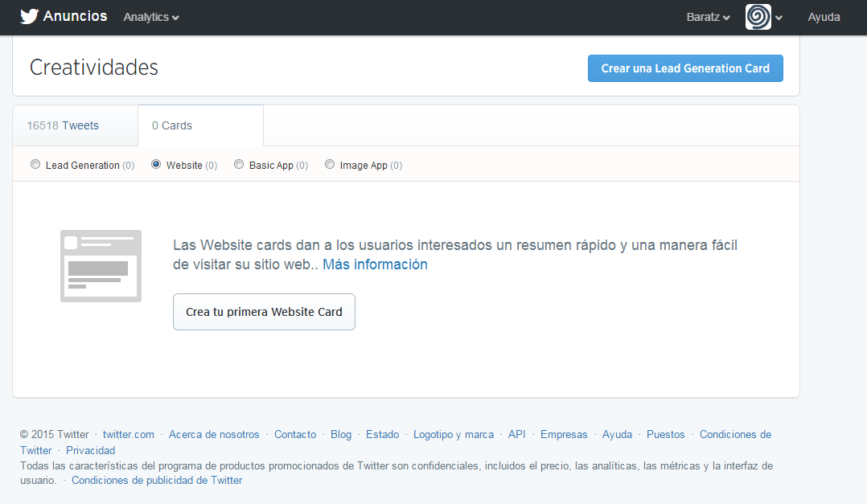Click the Creatividades page heading
The image size is (867, 504).
(x=94, y=68)
